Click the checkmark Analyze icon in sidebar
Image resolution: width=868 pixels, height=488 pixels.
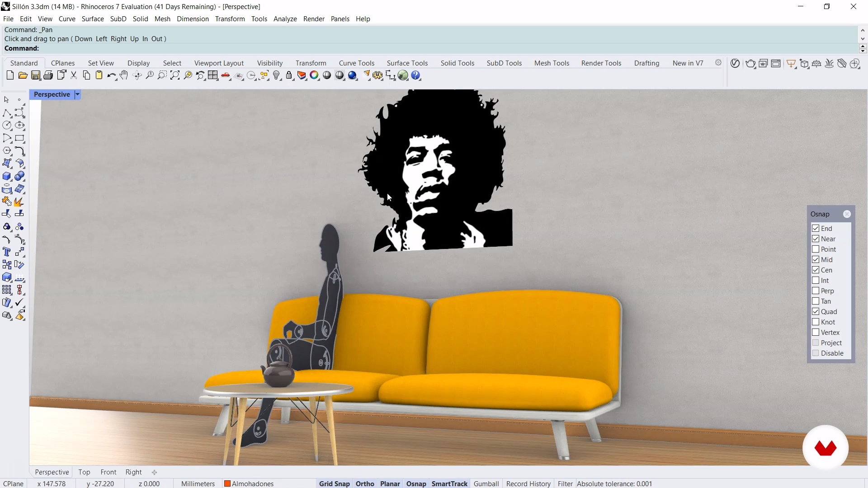19,302
